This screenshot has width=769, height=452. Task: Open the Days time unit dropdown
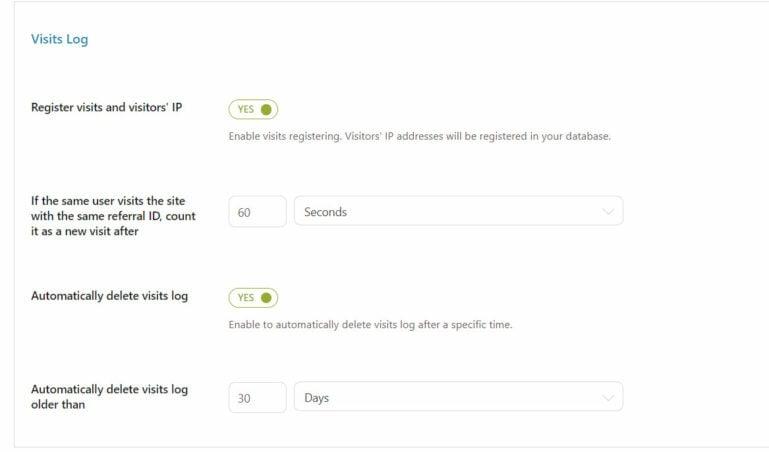tap(459, 397)
